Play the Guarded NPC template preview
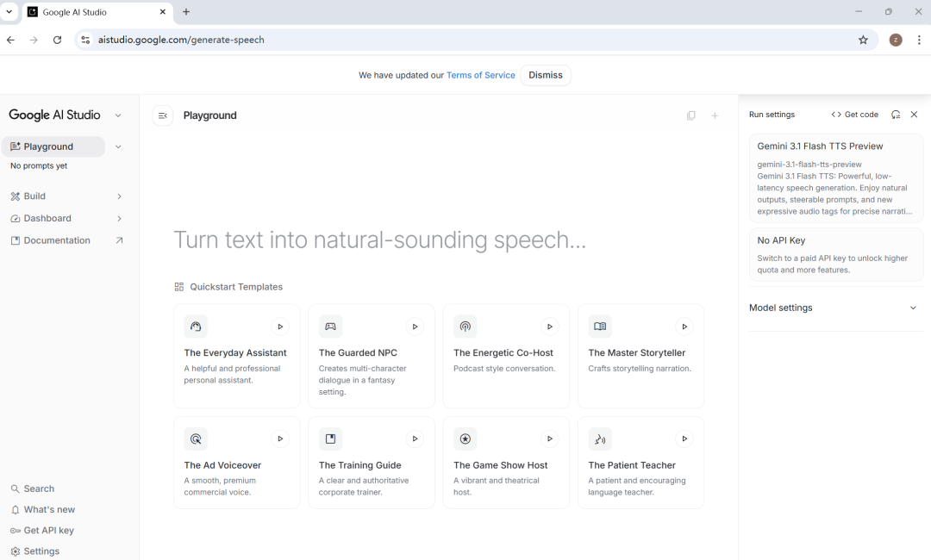Viewport: 931px width, 560px height. coord(415,327)
